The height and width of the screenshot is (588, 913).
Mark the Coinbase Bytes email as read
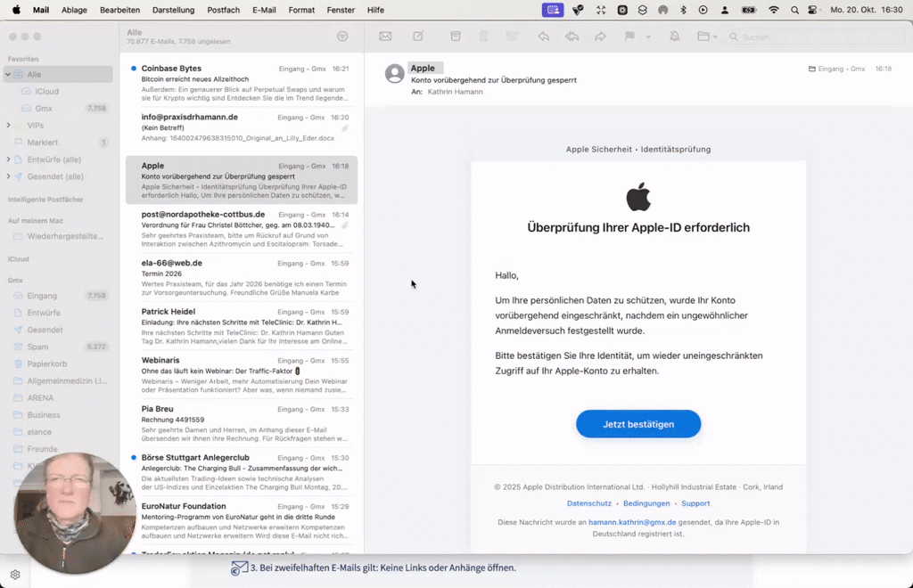[x=134, y=69]
